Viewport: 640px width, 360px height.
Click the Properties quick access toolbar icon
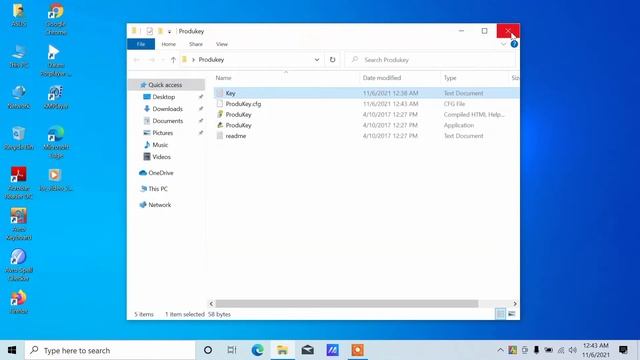(150, 31)
